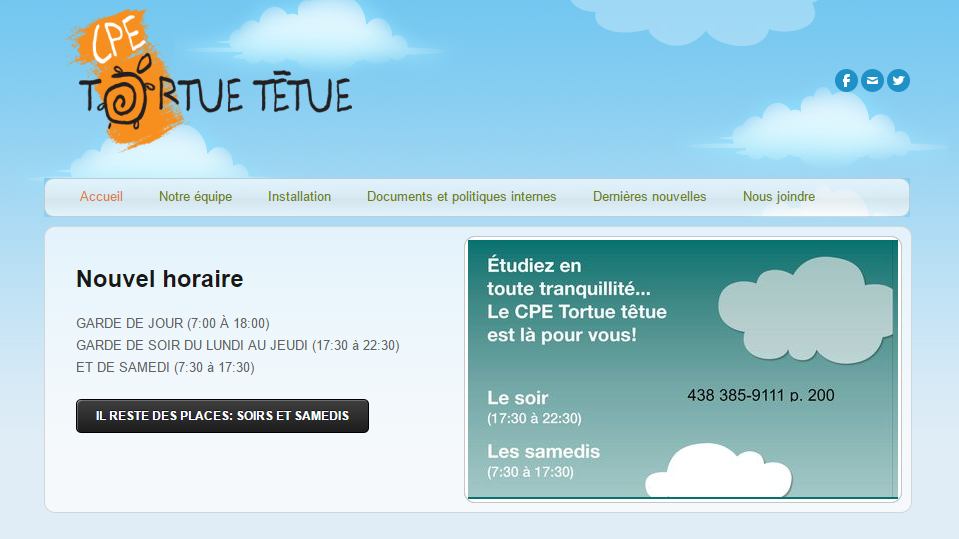959x539 pixels.
Task: Open Documents et politiques internes
Action: [x=461, y=196]
